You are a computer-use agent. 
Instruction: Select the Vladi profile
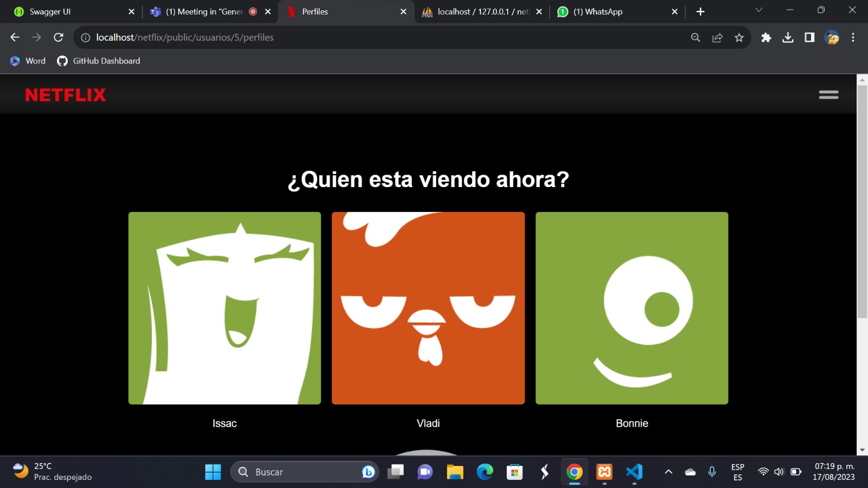(x=428, y=307)
